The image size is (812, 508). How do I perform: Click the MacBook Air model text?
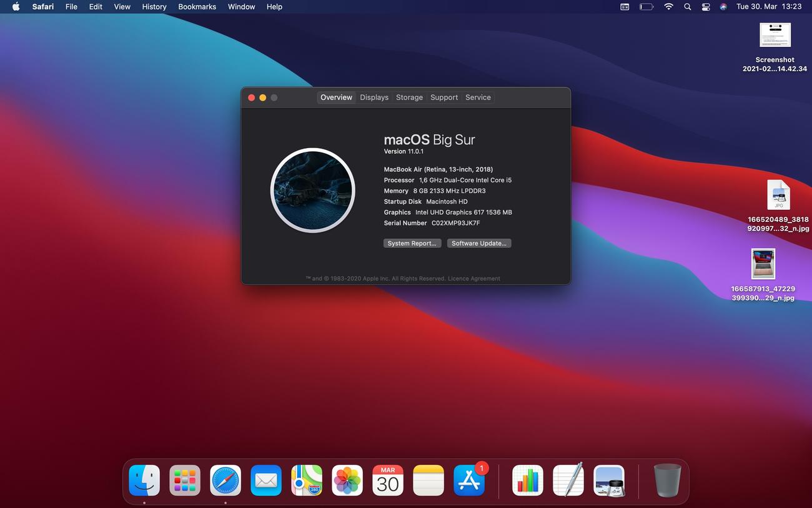pyautogui.click(x=438, y=169)
